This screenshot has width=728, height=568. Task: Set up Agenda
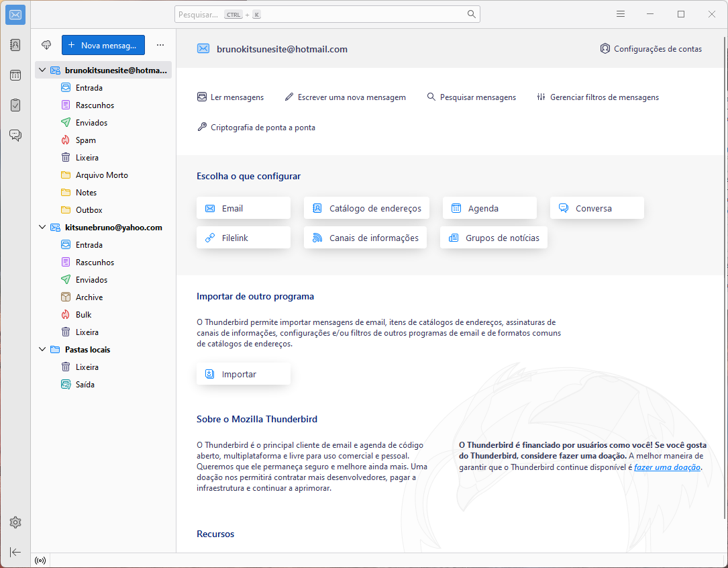[489, 208]
